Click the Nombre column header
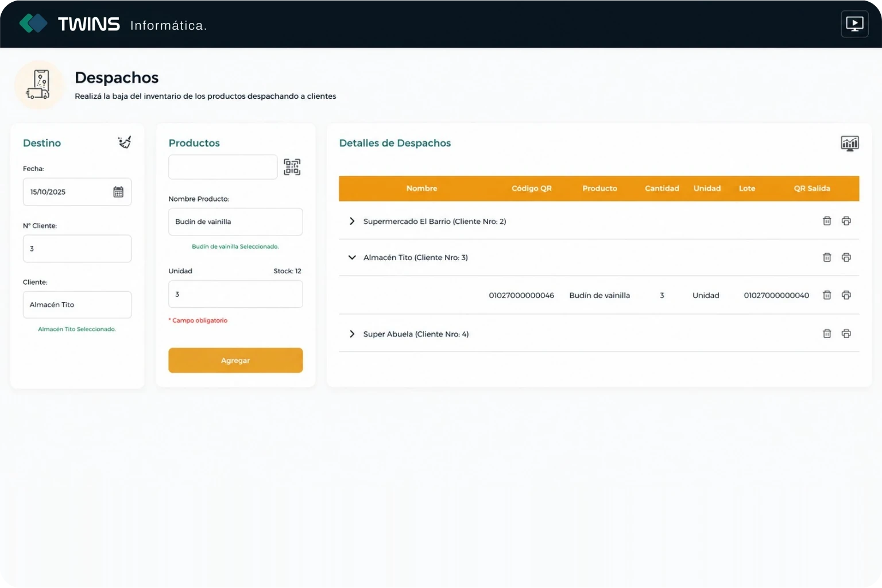The width and height of the screenshot is (882, 588). (421, 188)
